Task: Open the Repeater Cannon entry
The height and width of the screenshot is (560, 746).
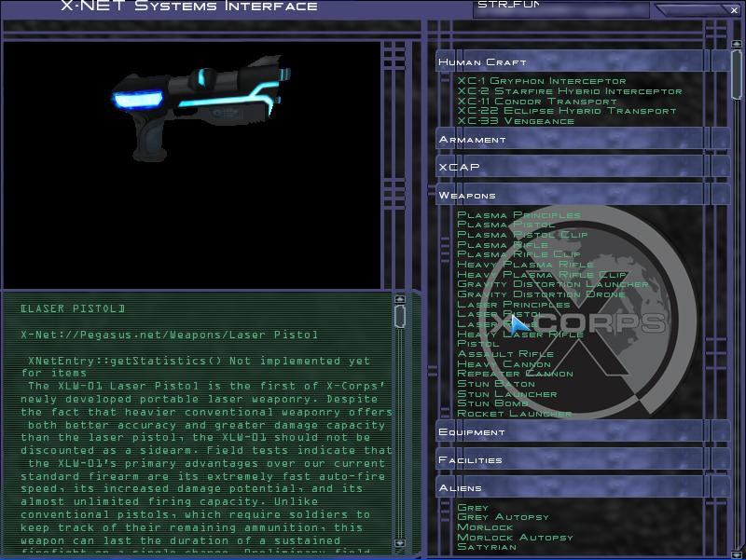Action: 516,374
